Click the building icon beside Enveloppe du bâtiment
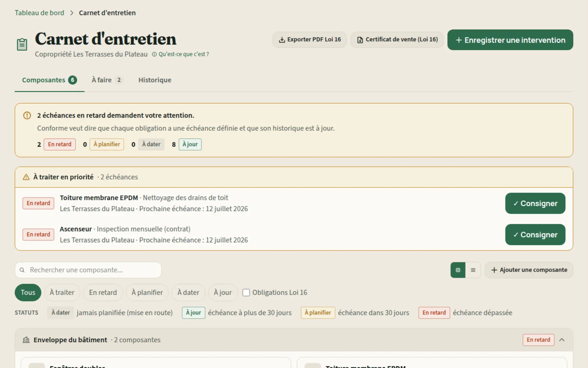 (26, 340)
